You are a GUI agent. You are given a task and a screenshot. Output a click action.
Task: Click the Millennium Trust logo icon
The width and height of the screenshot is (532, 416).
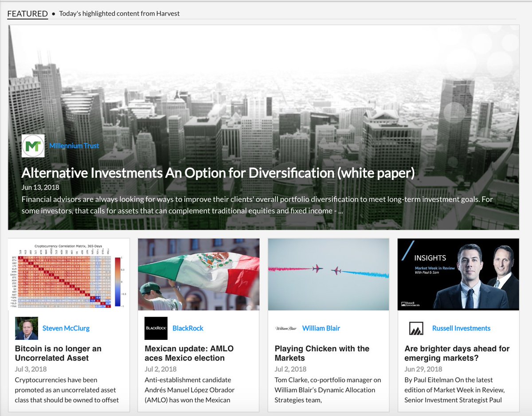pyautogui.click(x=33, y=146)
